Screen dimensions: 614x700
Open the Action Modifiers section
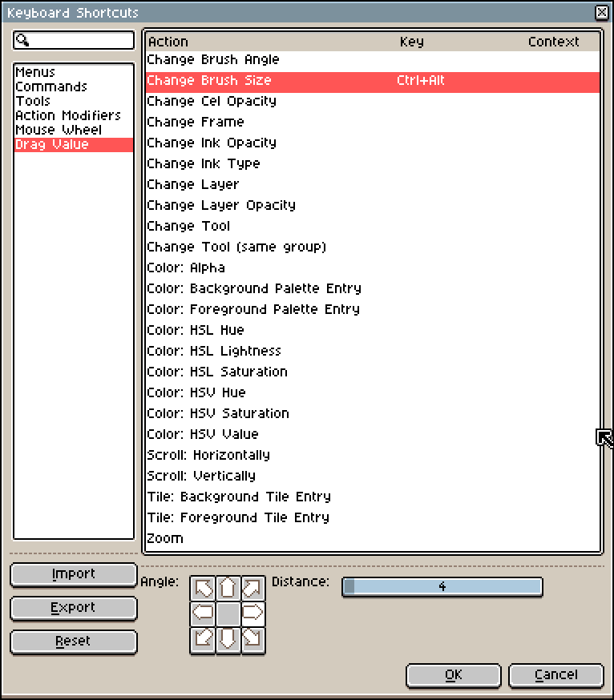click(x=68, y=115)
